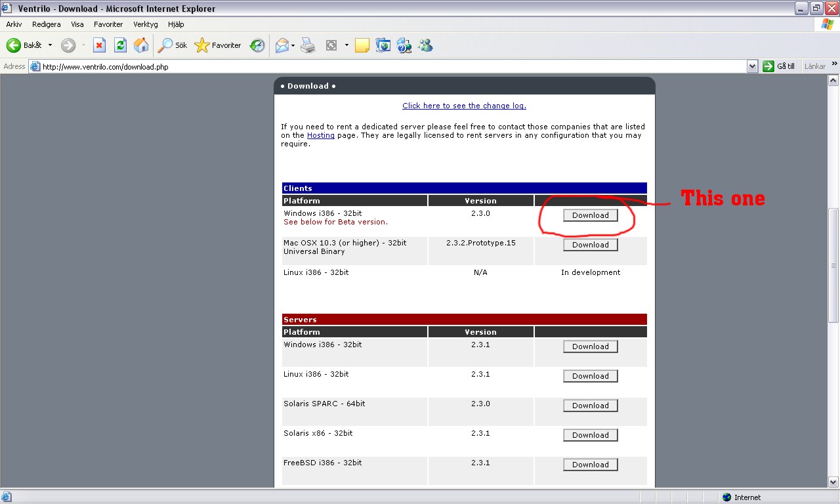840x504 pixels.
Task: Download the FreeBSD i386 server
Action: click(x=590, y=465)
